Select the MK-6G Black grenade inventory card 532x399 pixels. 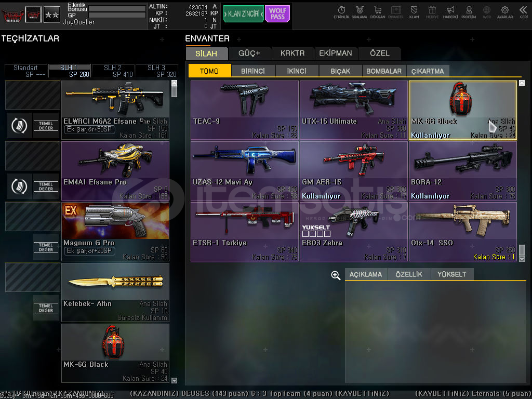[x=463, y=110]
